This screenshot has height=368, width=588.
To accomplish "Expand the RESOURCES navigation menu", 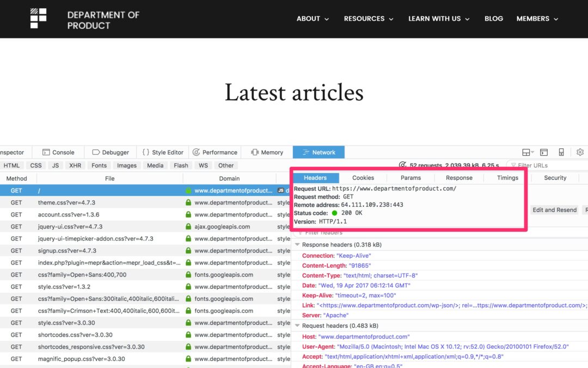I will (x=369, y=19).
